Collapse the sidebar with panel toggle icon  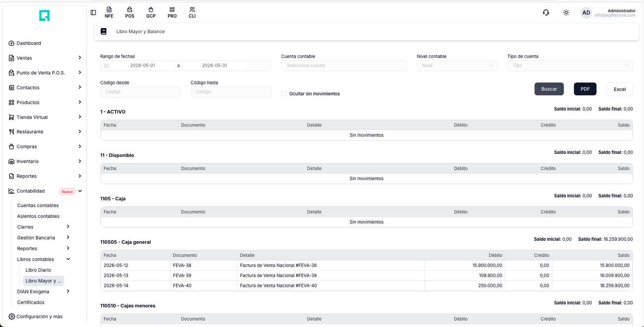point(93,12)
